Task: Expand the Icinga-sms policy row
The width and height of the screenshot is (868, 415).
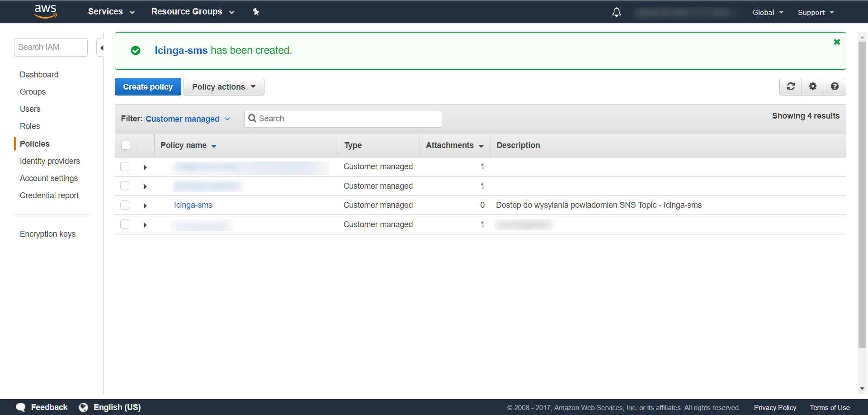Action: click(145, 206)
